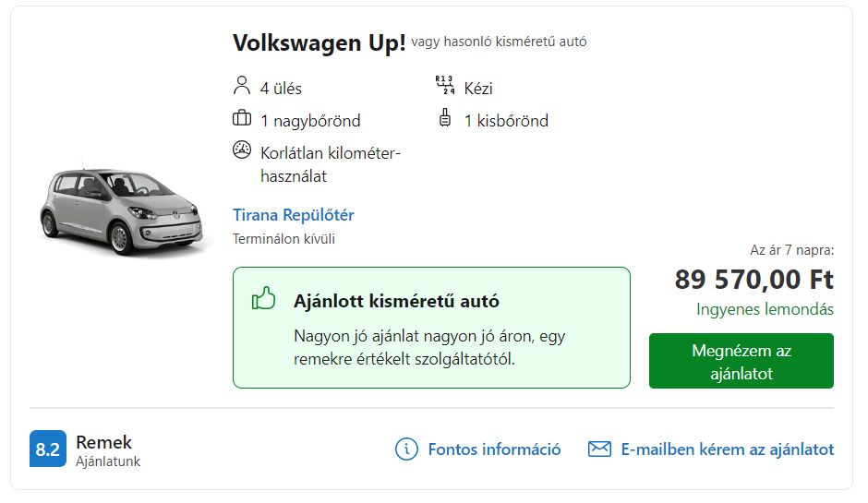Click the small bag icon
Screen dimensions: 868x503
point(445,118)
